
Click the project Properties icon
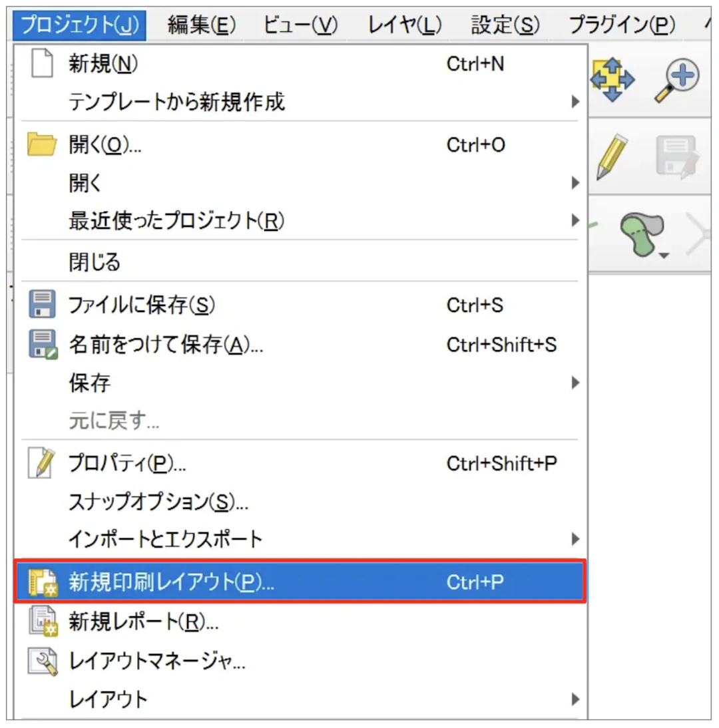[42, 464]
